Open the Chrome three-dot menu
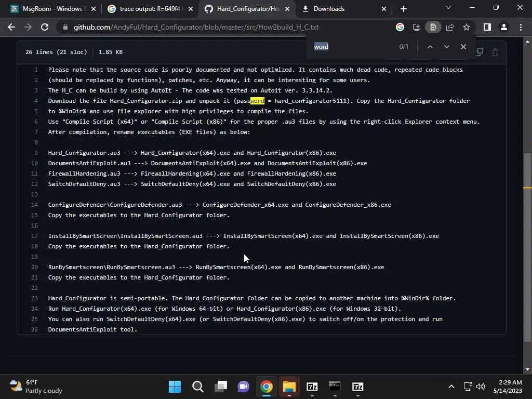 click(521, 27)
